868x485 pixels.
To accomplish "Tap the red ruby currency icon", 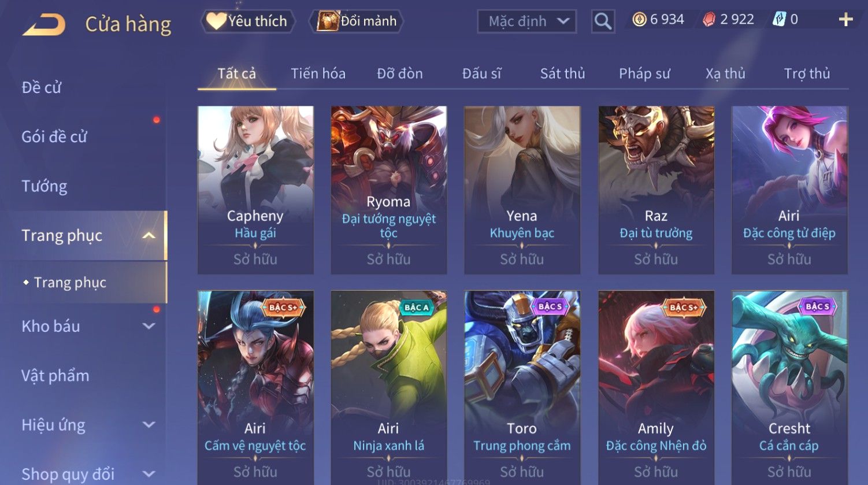I will click(x=709, y=20).
